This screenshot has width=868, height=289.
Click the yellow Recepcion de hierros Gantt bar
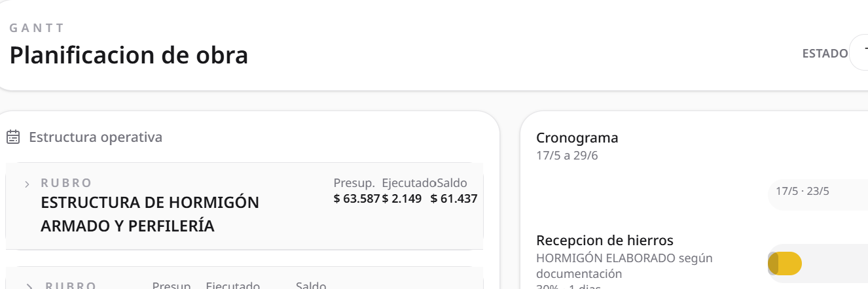pyautogui.click(x=785, y=263)
